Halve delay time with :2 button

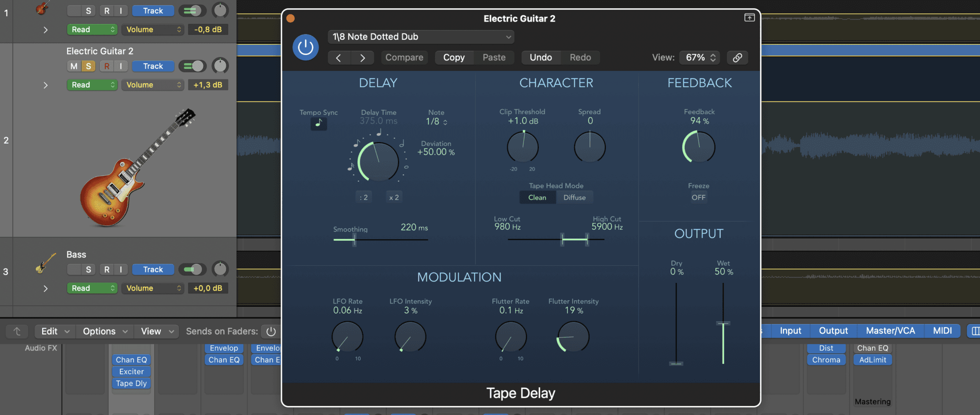tap(364, 197)
